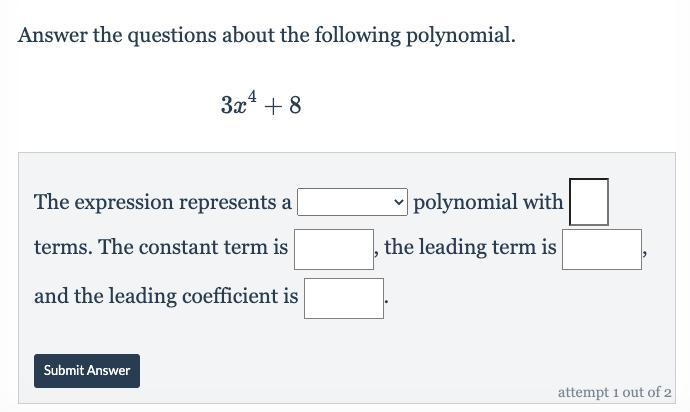Click the "polynomial with" label
This screenshot has width=690, height=412.
tap(488, 202)
